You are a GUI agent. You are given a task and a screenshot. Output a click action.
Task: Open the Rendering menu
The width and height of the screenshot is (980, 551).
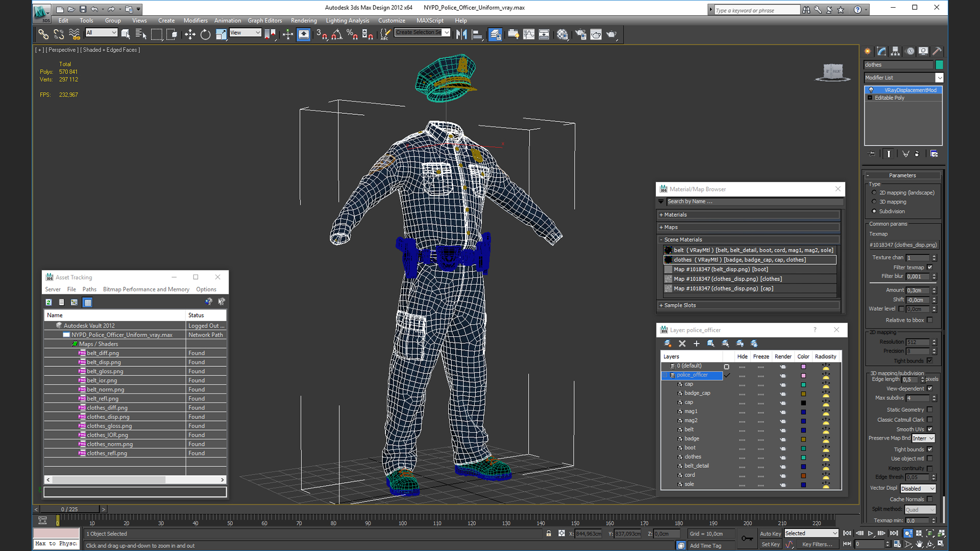pos(303,20)
